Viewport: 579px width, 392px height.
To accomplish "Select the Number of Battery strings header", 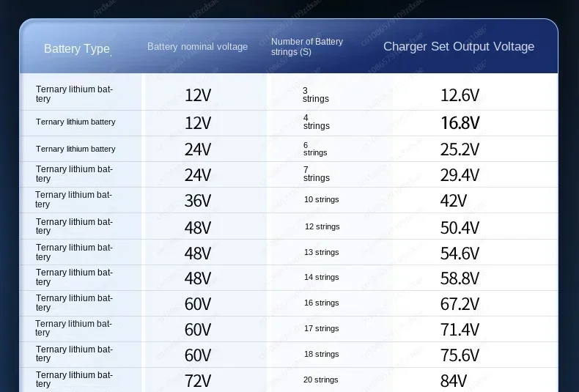I will point(307,46).
